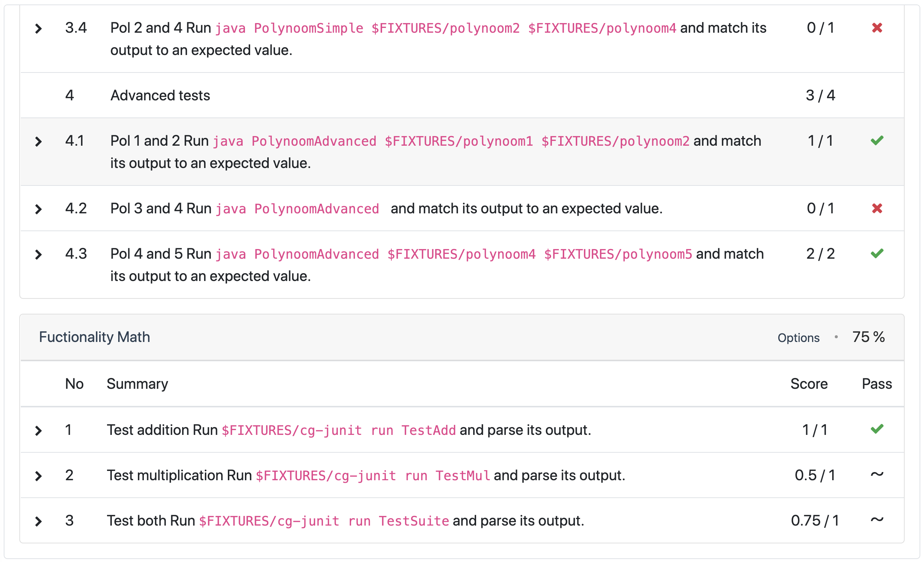The image size is (924, 562).
Task: Expand Test multiplication row chevron
Action: click(38, 476)
